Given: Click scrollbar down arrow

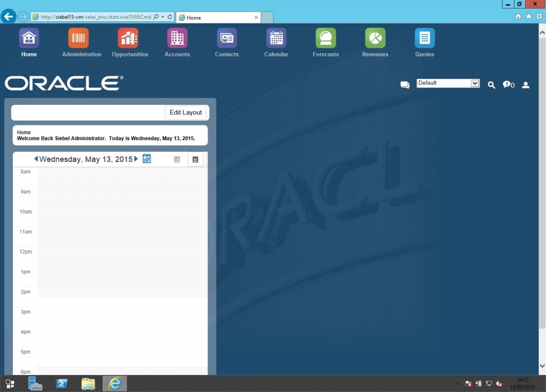Looking at the screenshot, I should coord(542,366).
